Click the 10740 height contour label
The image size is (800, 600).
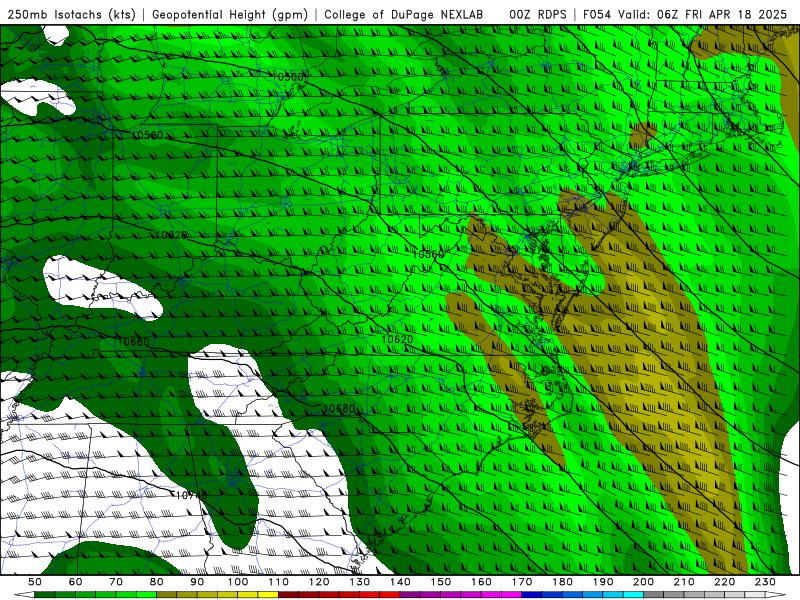[x=191, y=495]
